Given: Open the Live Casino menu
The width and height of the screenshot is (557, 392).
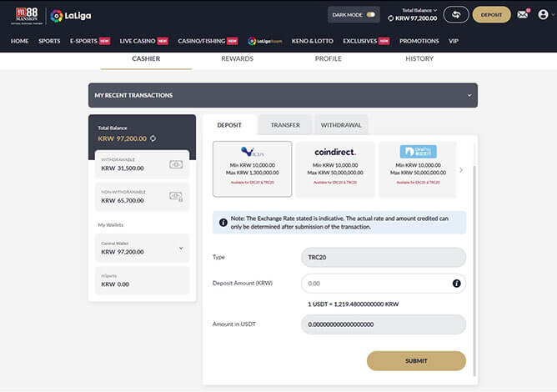Looking at the screenshot, I should click(x=138, y=40).
